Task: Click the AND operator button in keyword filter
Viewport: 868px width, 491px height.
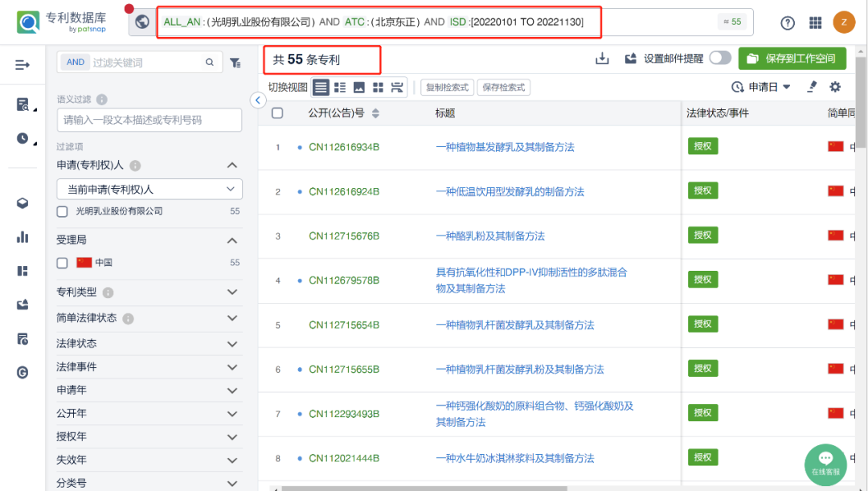Action: (x=76, y=62)
